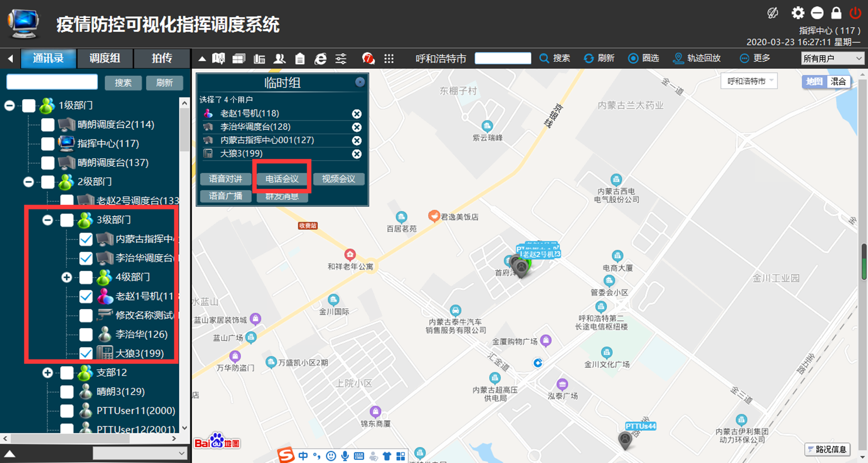Open Sogou input method S logo
The width and height of the screenshot is (868, 463).
286,455
